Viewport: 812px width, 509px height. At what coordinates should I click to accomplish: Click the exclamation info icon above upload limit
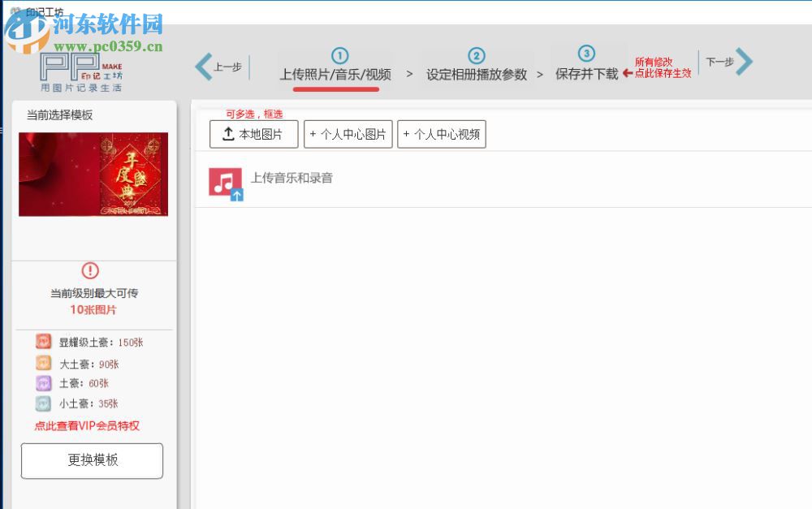tap(91, 272)
